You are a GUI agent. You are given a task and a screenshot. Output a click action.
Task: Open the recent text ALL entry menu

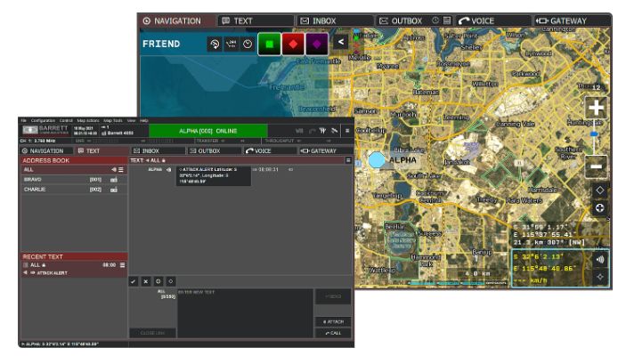pyautogui.click(x=123, y=264)
